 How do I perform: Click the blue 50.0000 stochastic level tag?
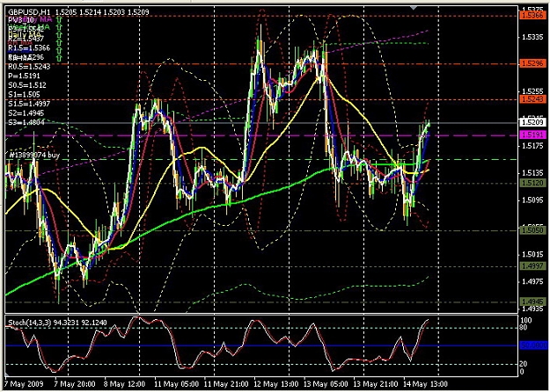(x=533, y=345)
